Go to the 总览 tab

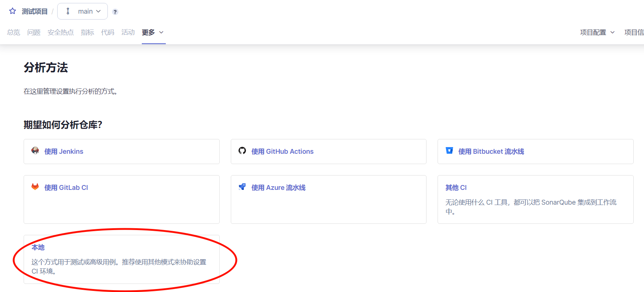click(x=14, y=32)
